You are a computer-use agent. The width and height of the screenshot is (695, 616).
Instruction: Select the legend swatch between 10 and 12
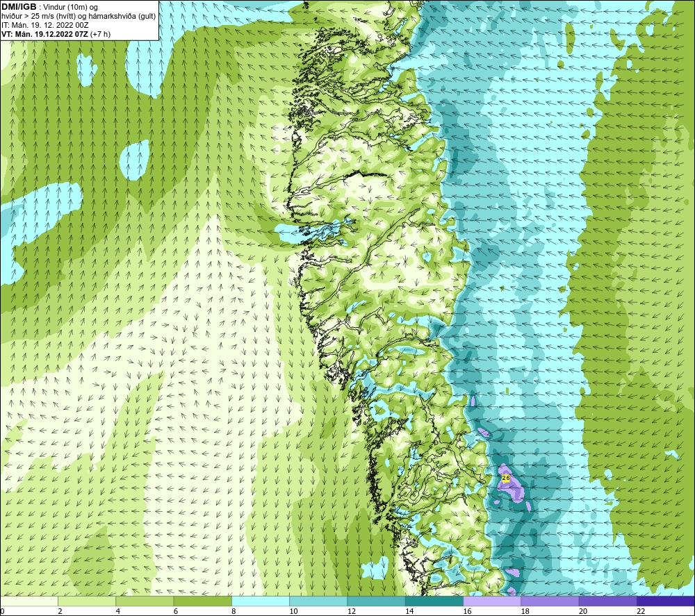coord(318,601)
